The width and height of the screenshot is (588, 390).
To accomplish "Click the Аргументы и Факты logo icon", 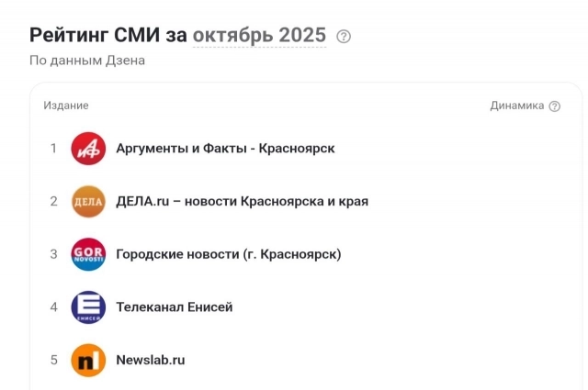I will (88, 149).
